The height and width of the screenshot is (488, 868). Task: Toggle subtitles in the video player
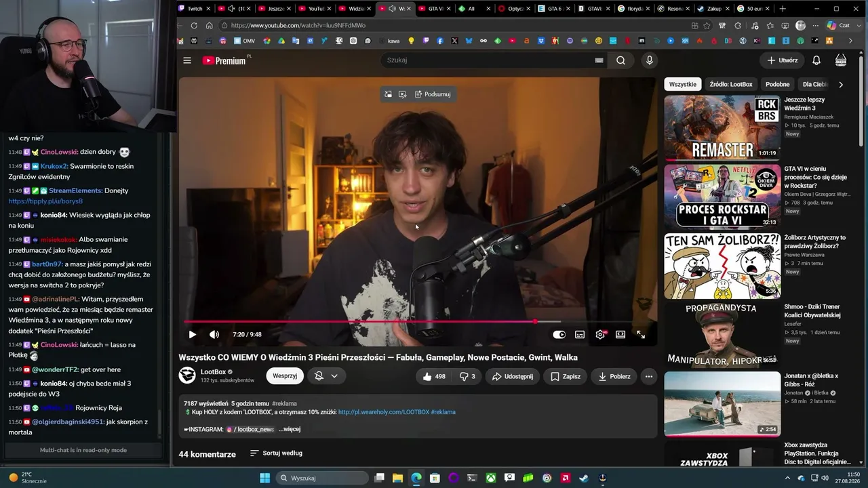click(x=580, y=334)
